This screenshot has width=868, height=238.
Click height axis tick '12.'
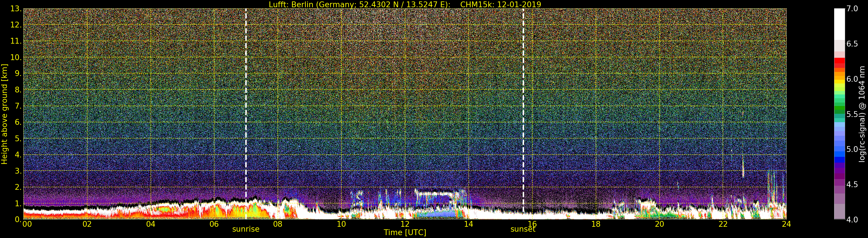(16, 25)
